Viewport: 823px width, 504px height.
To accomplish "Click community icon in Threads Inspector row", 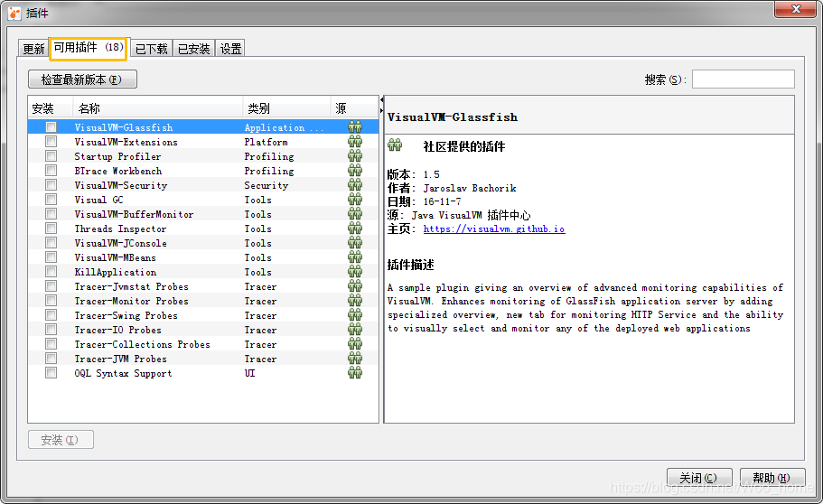I will tap(355, 229).
